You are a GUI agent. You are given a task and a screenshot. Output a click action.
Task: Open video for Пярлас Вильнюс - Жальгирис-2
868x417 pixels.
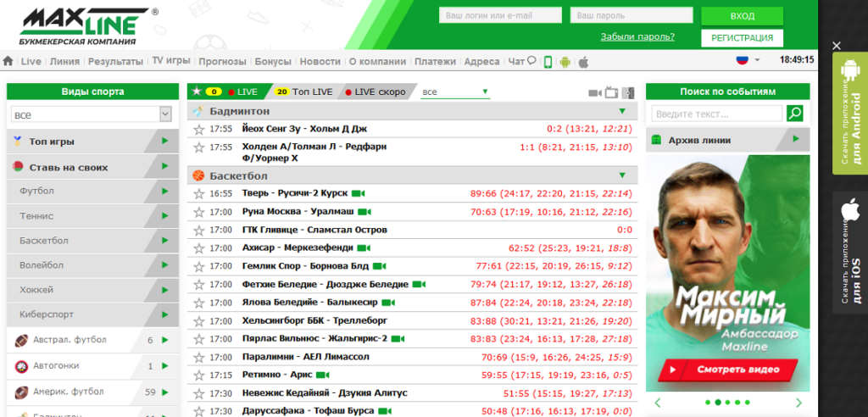point(398,338)
